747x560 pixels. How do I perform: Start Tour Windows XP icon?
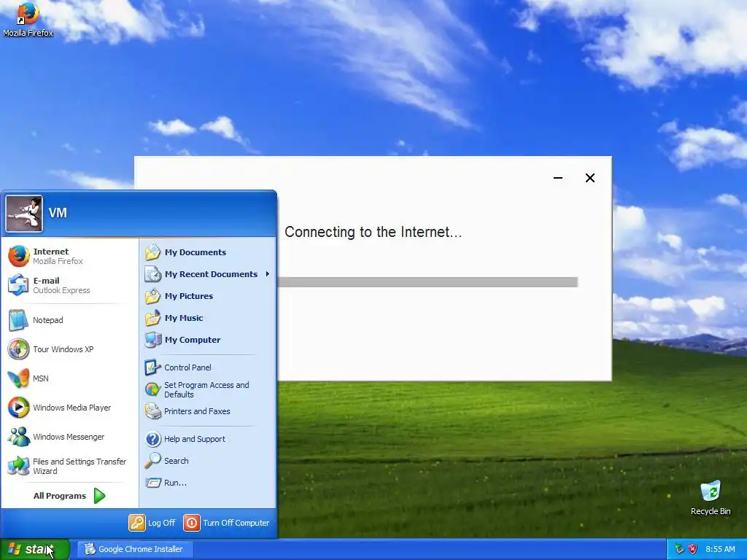tap(18, 349)
